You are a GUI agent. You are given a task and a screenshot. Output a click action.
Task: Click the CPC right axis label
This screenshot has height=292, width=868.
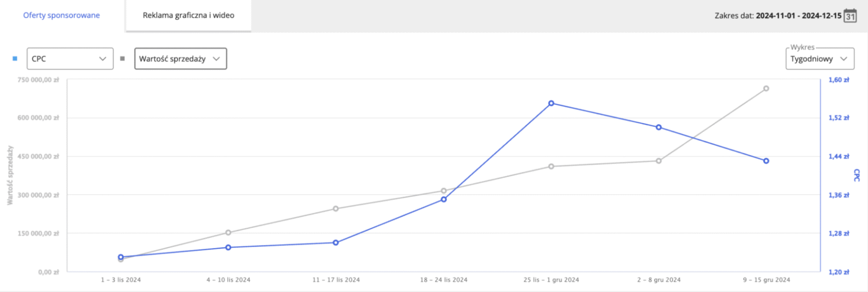tap(856, 175)
